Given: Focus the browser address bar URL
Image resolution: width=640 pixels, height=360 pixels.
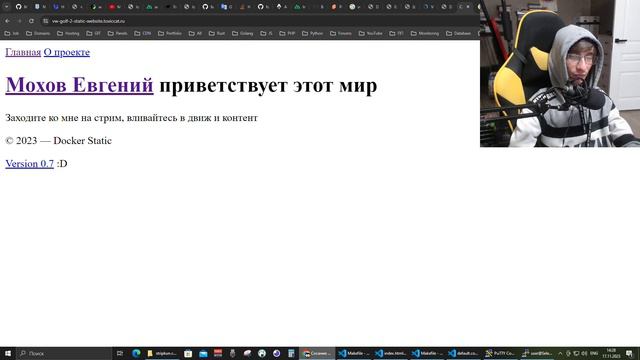Looking at the screenshot, I should tap(88, 21).
